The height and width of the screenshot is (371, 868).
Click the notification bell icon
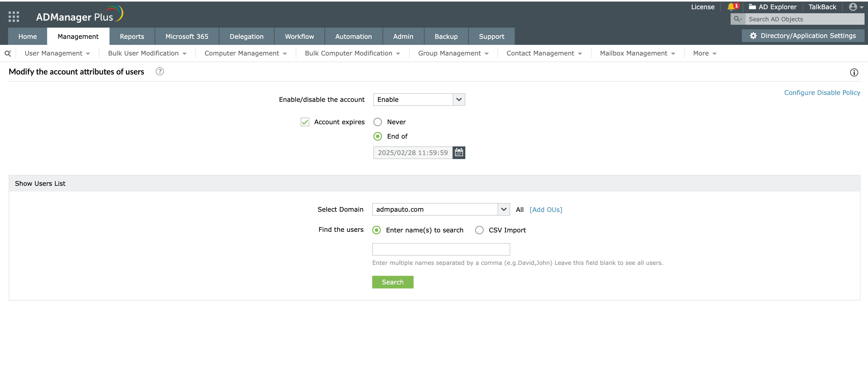[x=731, y=7]
